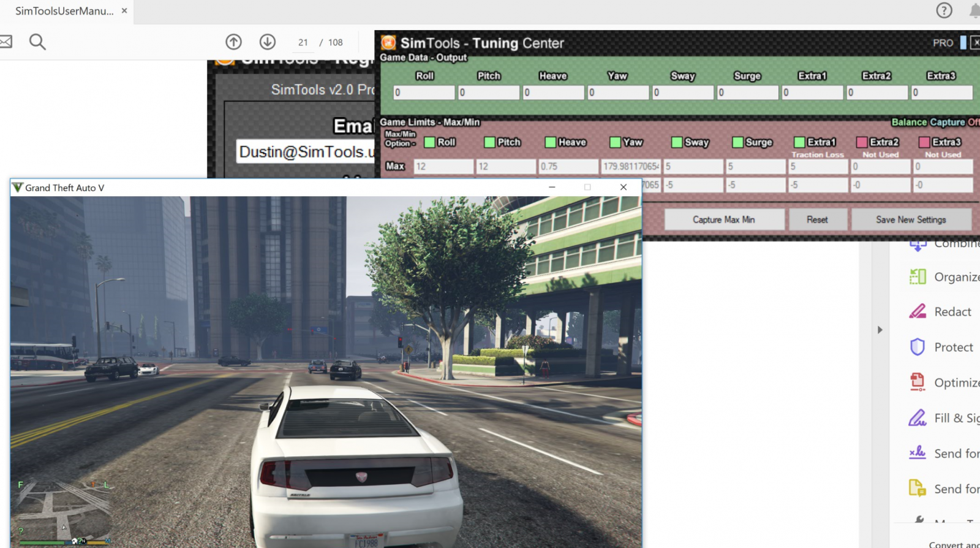
Task: Click the Surge Min field showing -5
Action: (x=756, y=185)
